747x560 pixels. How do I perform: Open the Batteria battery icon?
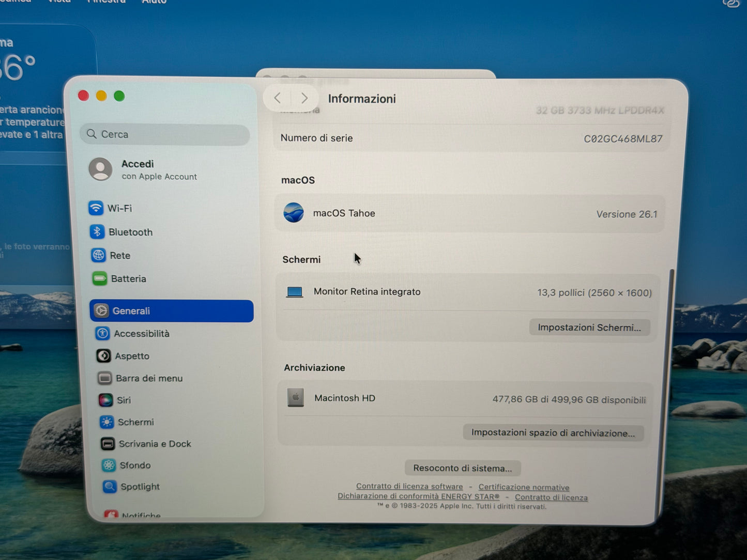pos(100,278)
